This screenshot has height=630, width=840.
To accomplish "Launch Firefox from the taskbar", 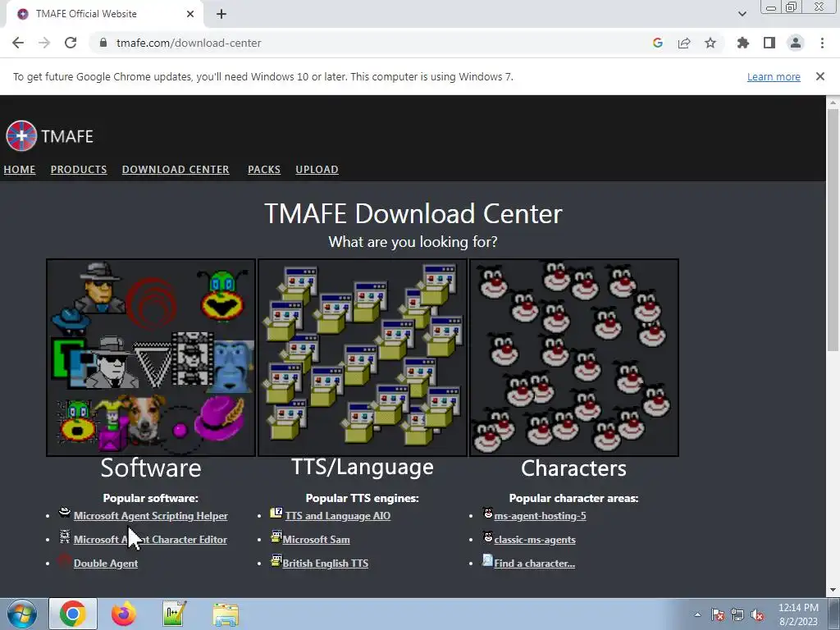I will point(124,614).
